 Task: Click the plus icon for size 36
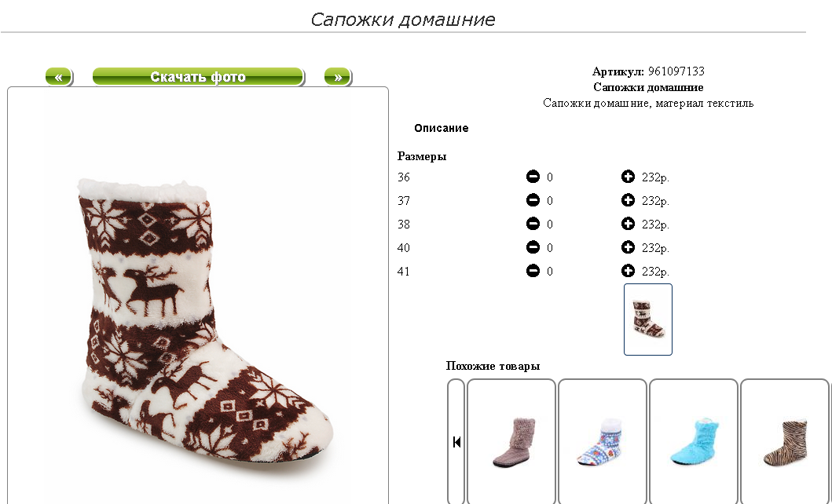[628, 177]
